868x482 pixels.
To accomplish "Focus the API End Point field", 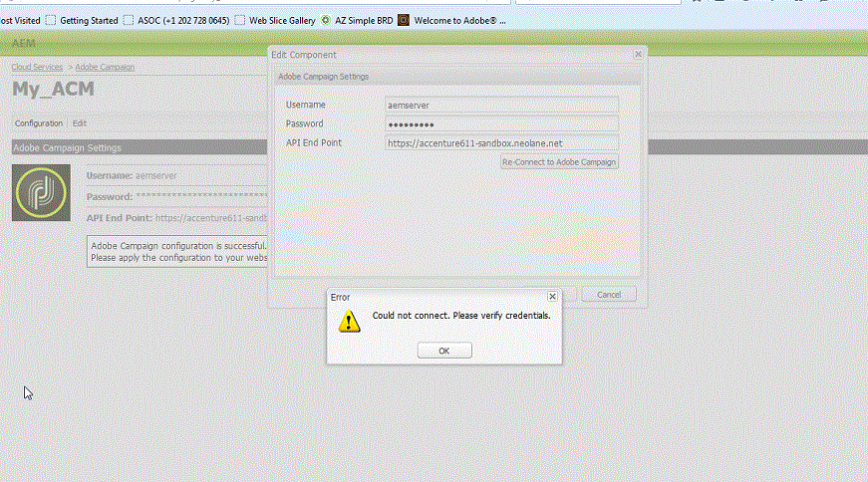I will 501,142.
